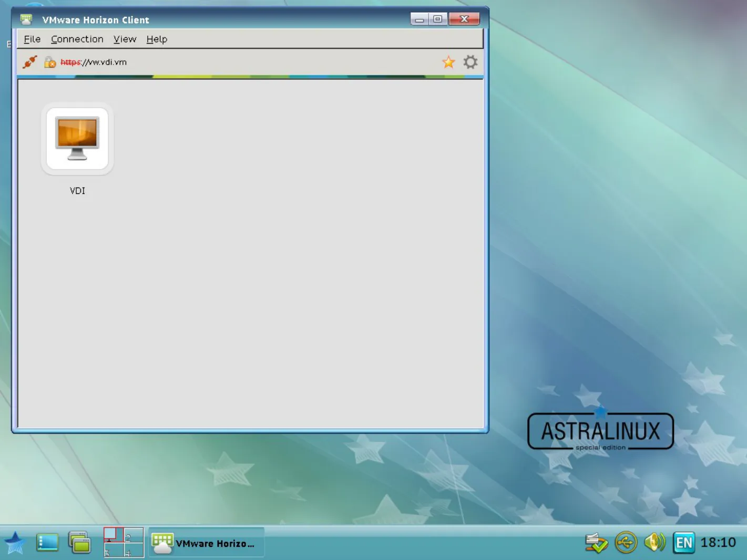Switch to workspace 2 in the pager
747x560 pixels.
tap(134, 535)
